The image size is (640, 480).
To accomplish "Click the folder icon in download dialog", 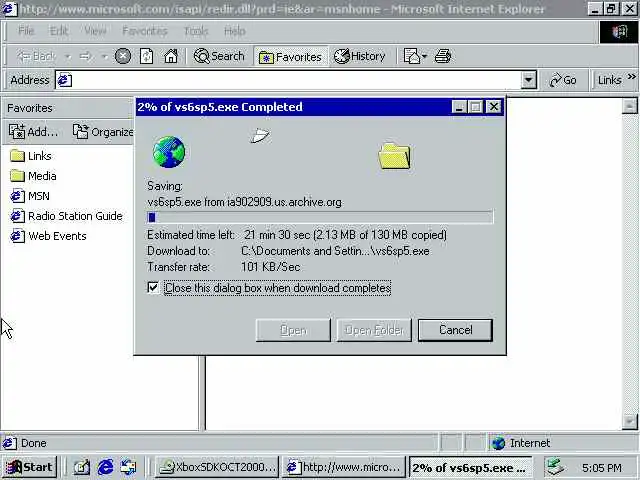I will [394, 156].
